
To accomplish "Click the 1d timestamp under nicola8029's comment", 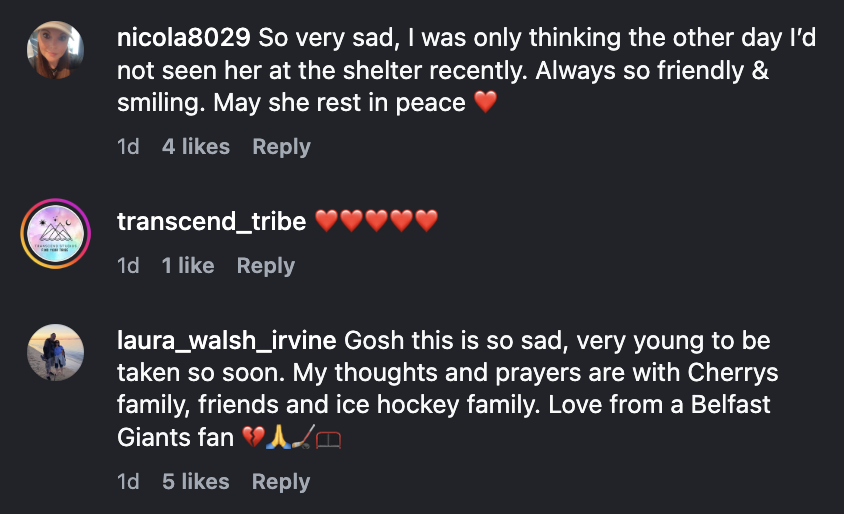I will pos(128,147).
